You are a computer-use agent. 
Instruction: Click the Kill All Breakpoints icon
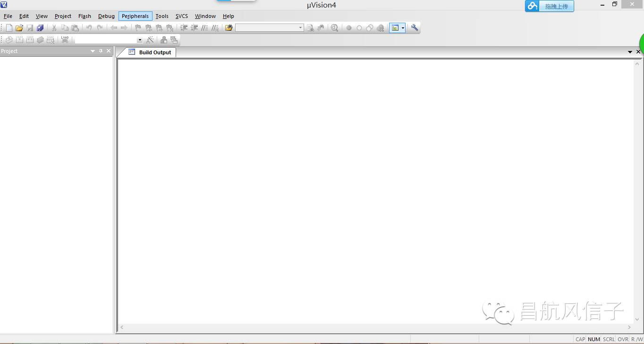381,28
